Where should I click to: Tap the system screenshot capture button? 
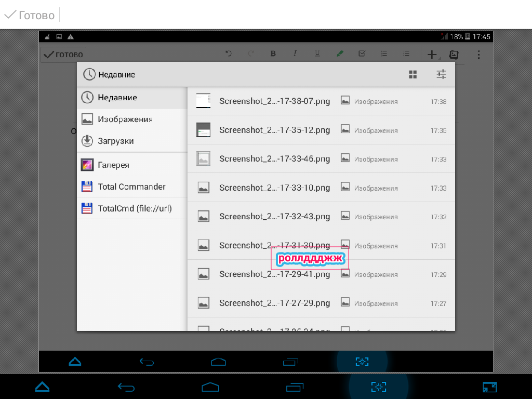[x=379, y=387]
